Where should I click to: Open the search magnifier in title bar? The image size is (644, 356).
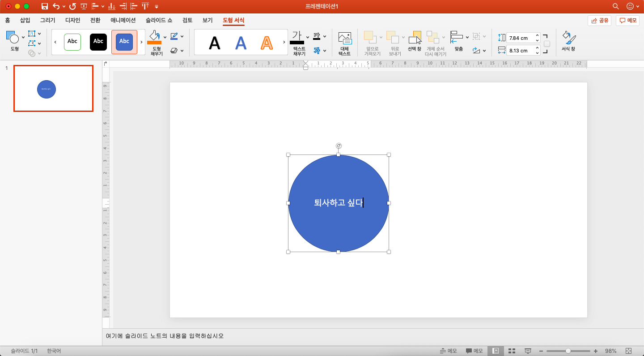(x=616, y=6)
